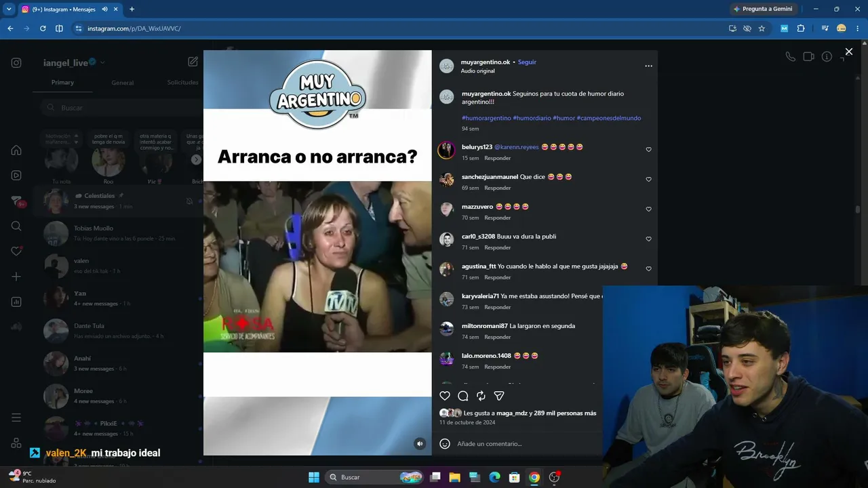Image resolution: width=868 pixels, height=488 pixels.
Task: Open the @karenn.reyees mention
Action: [516, 147]
